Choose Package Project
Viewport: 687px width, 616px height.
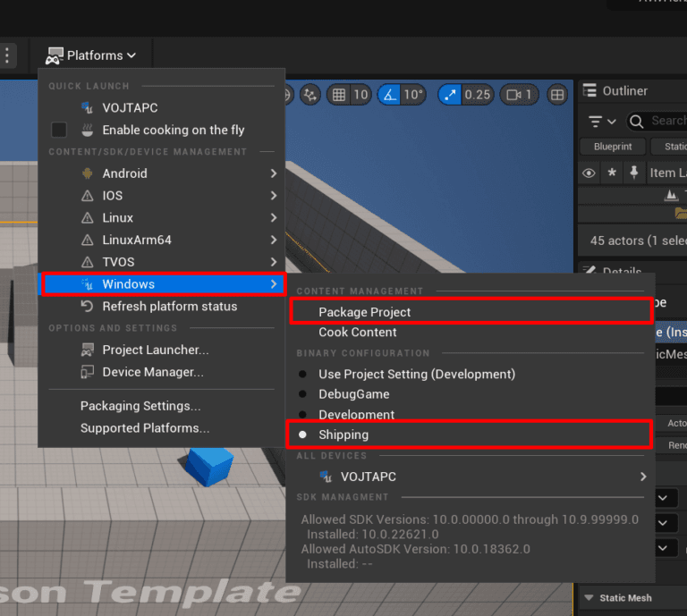[x=471, y=312]
